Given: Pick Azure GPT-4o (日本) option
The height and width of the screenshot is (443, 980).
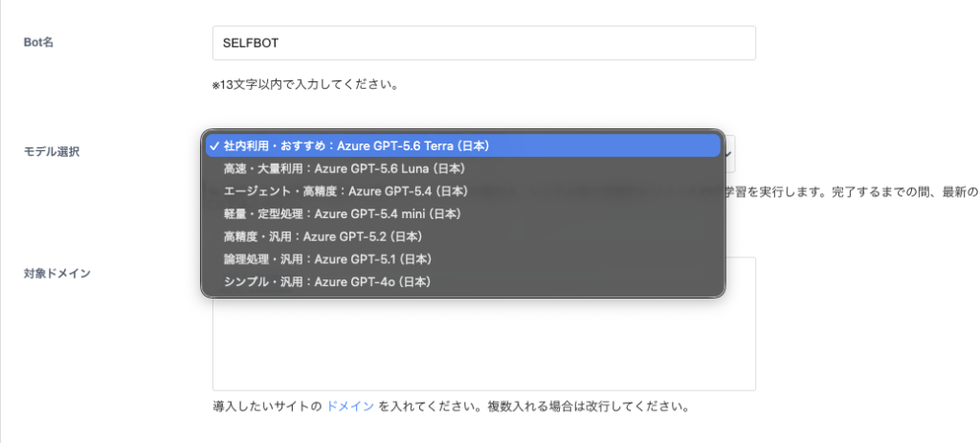Looking at the screenshot, I should (x=463, y=281).
